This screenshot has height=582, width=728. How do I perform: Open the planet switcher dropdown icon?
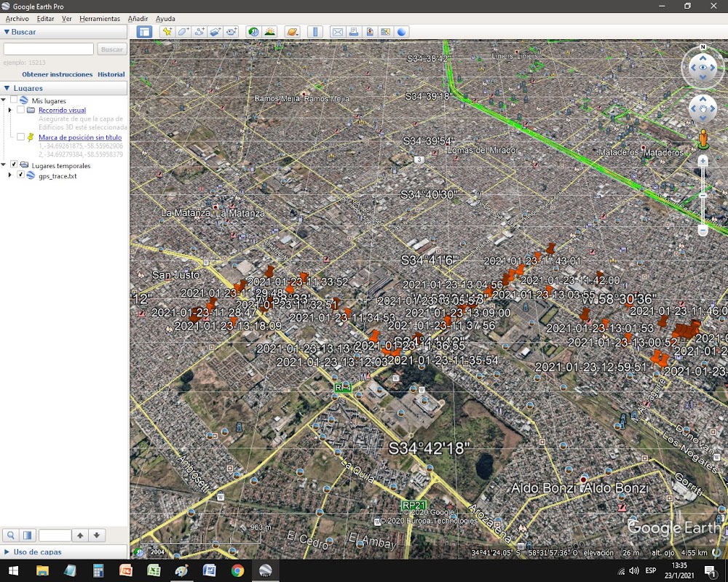293,32
